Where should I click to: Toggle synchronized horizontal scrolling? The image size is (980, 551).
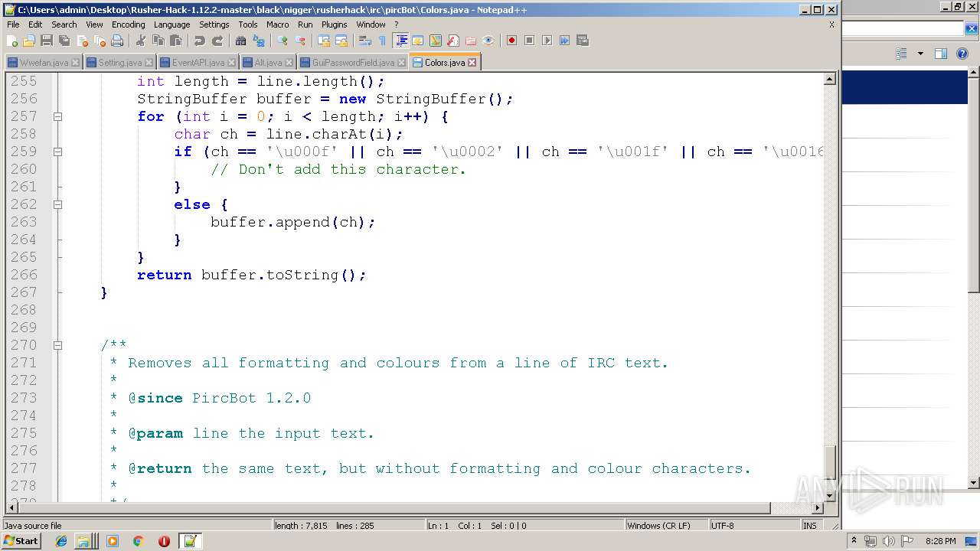click(x=341, y=41)
